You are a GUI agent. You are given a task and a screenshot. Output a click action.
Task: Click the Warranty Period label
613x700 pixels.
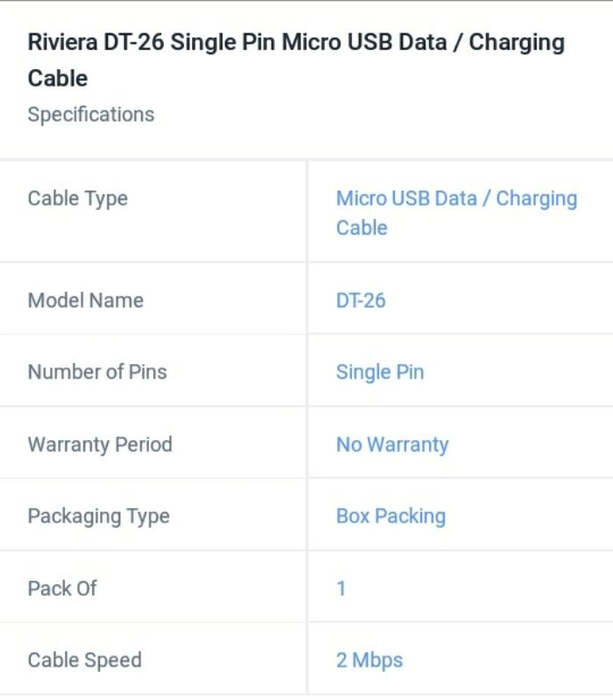(x=100, y=445)
